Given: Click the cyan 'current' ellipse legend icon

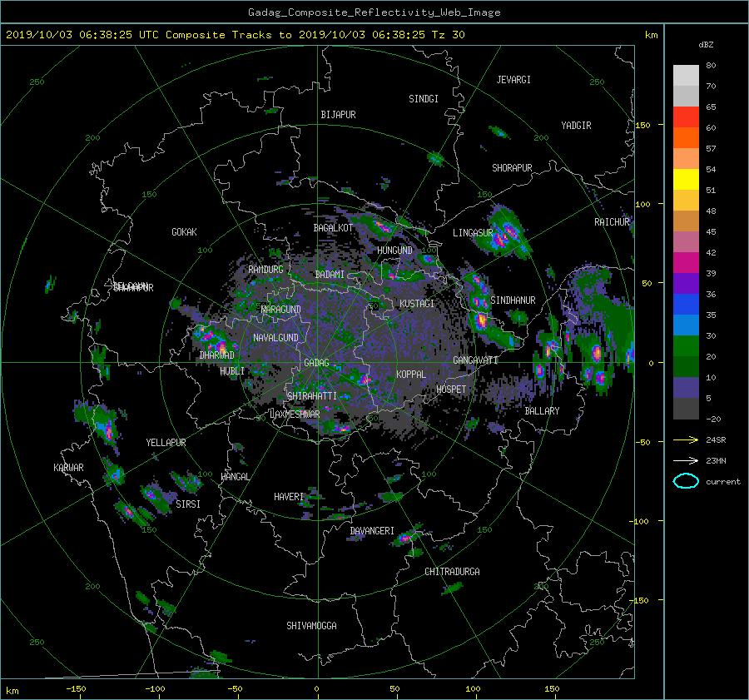Looking at the screenshot, I should tap(686, 481).
